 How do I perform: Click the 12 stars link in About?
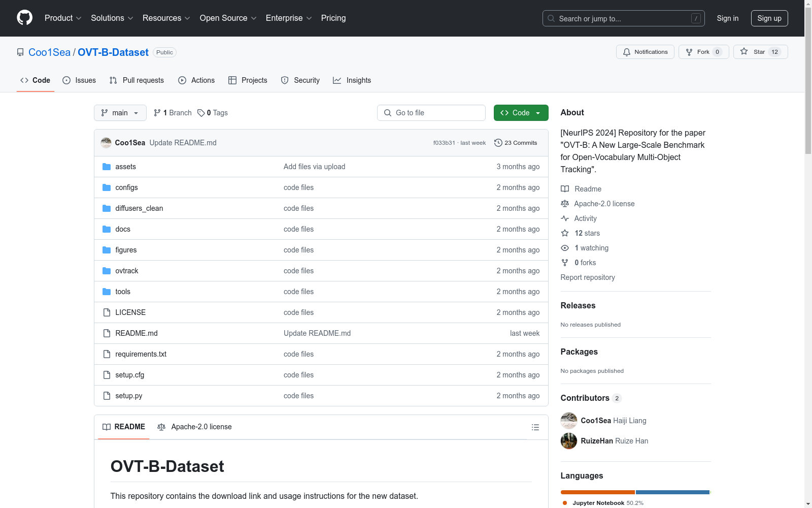[587, 233]
